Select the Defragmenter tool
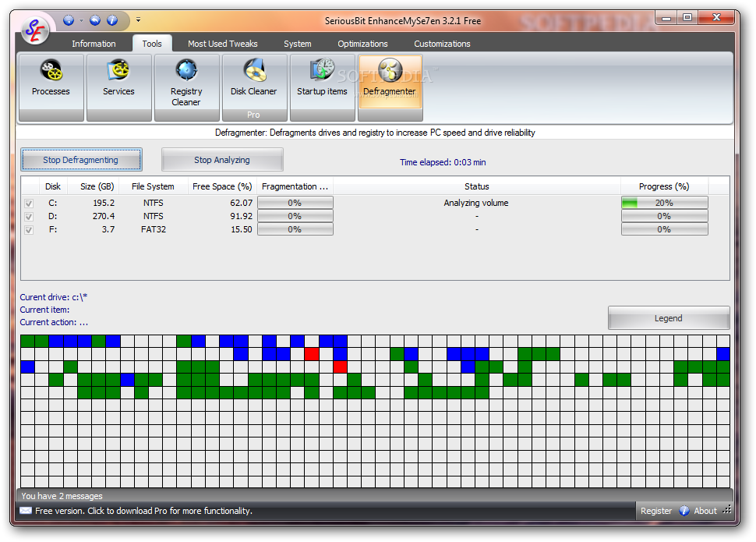 click(x=390, y=87)
